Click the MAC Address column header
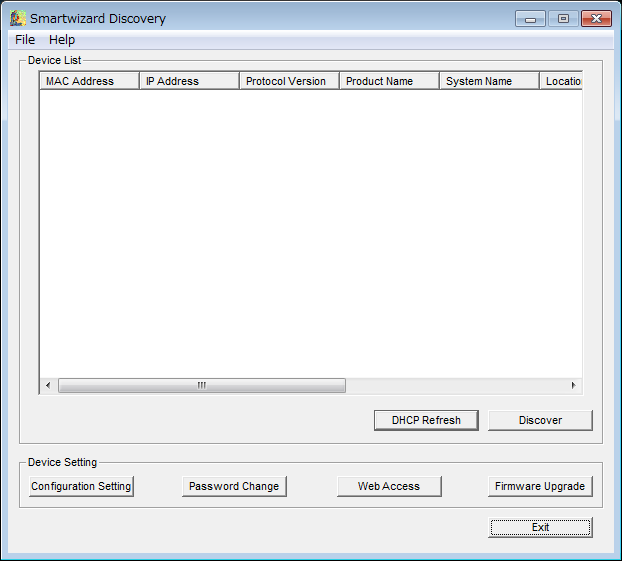This screenshot has width=622, height=561. pos(90,81)
